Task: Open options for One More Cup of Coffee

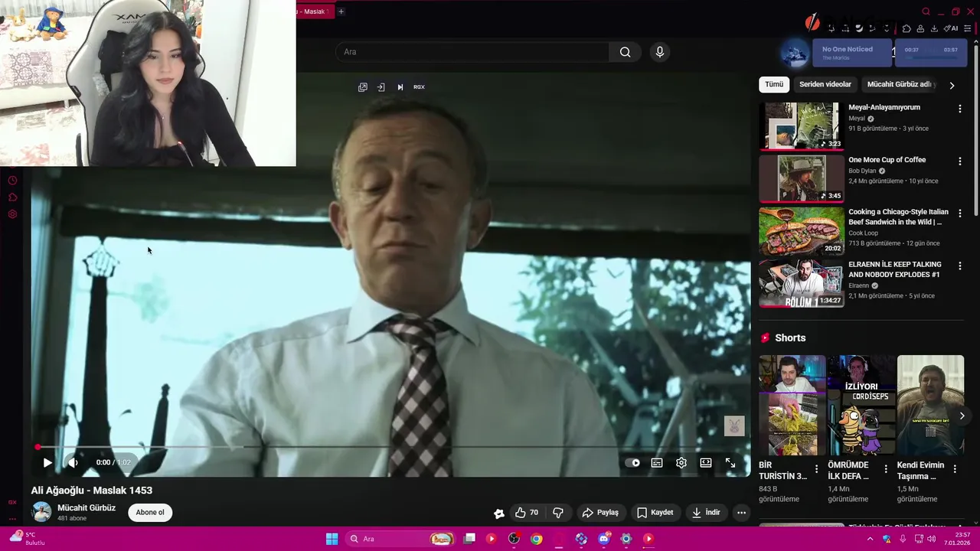Action: tap(959, 161)
